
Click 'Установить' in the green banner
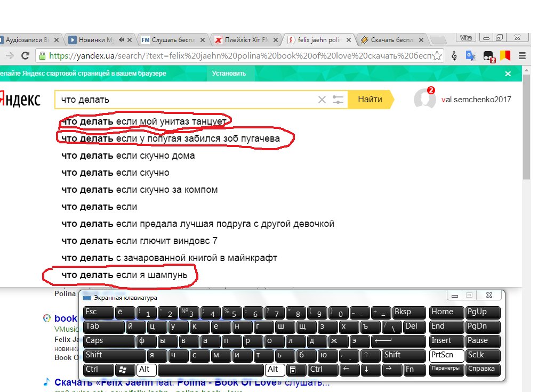(x=229, y=73)
